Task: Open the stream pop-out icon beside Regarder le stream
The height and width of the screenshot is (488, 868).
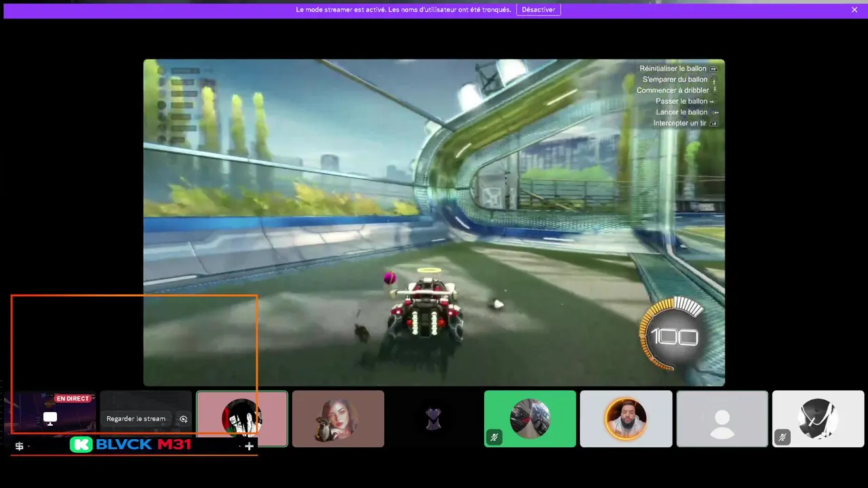Action: pos(183,419)
